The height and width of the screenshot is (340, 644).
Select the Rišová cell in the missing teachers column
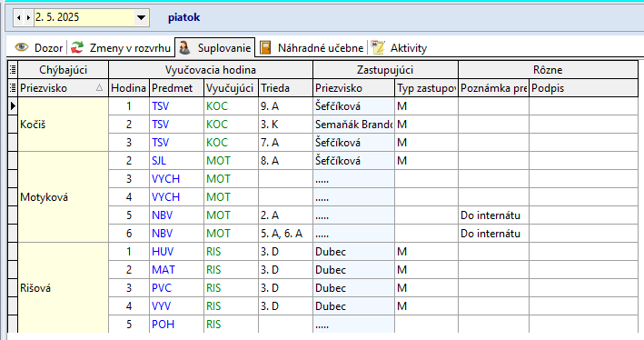tap(64, 288)
